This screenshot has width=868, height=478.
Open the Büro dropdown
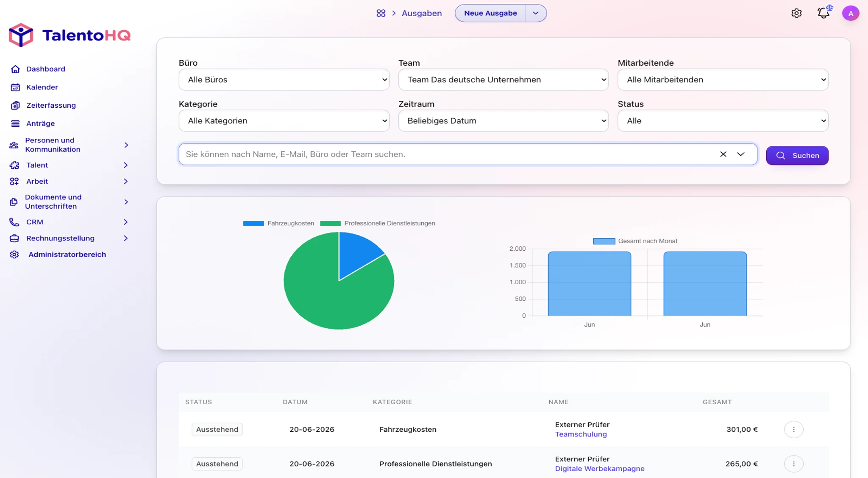pos(284,80)
